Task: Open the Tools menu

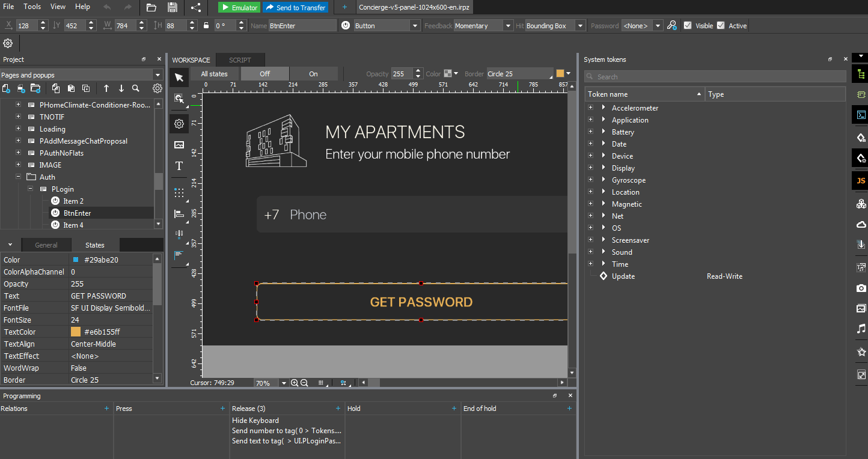Action: tap(32, 7)
